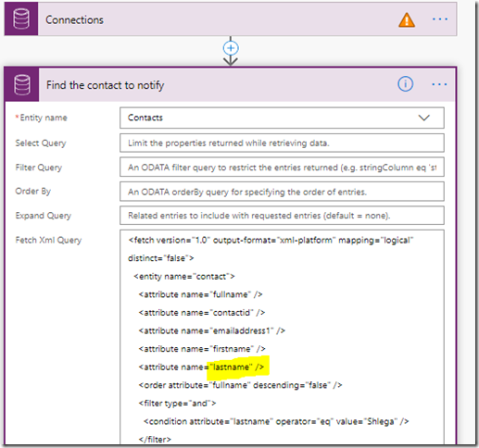Screen dimensions: 479x448
Task: Click the Fetch Xml Query label
Action: (x=48, y=240)
